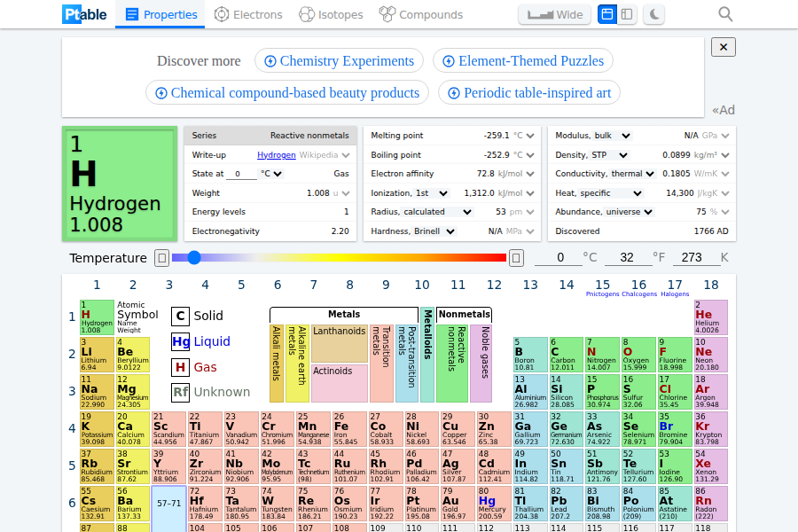Open the Isotopes tab
Screen dimensions: 798x532
[x=331, y=14]
